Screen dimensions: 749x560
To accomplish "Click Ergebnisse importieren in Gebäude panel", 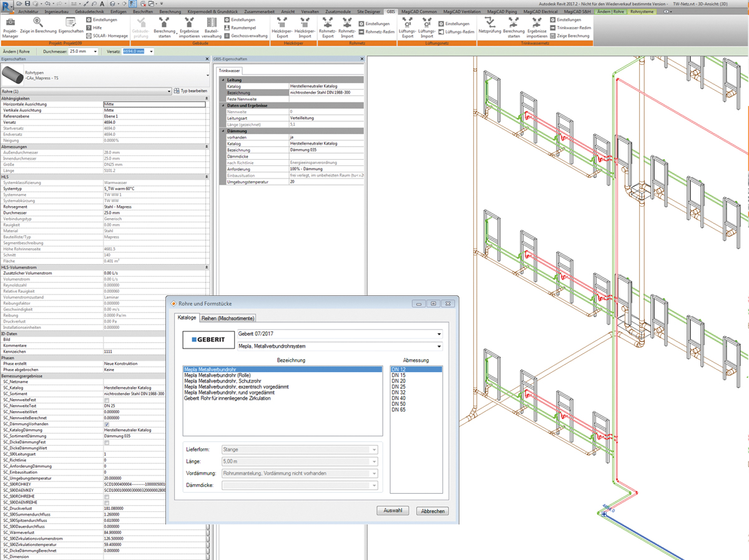I will [x=190, y=27].
